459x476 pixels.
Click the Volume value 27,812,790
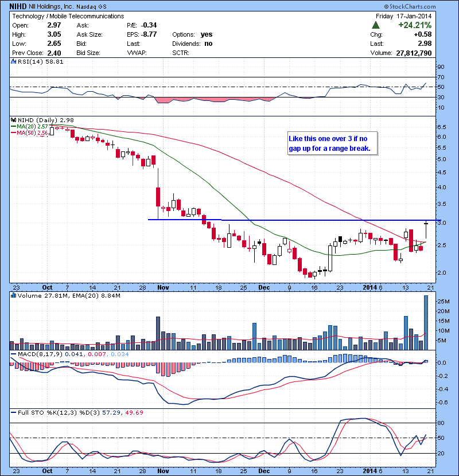click(414, 53)
